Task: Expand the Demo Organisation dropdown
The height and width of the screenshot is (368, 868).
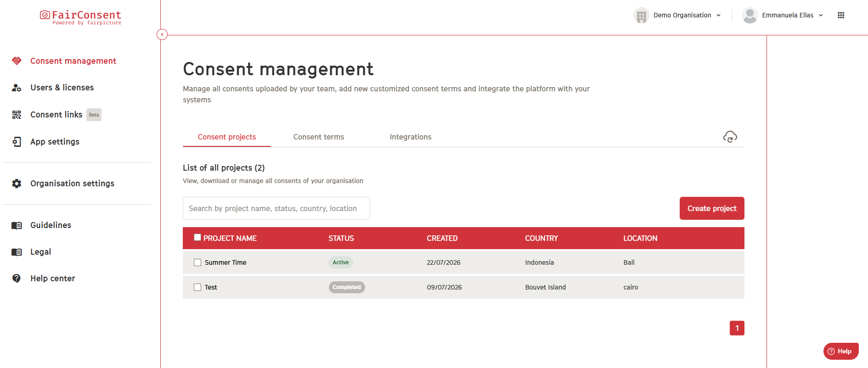Action: pos(719,15)
